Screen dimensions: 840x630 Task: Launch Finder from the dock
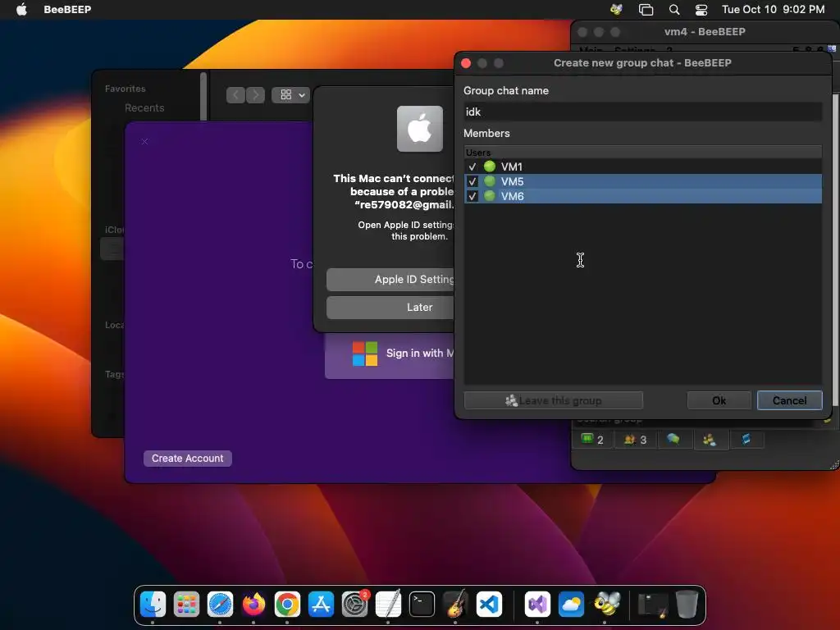pyautogui.click(x=153, y=605)
